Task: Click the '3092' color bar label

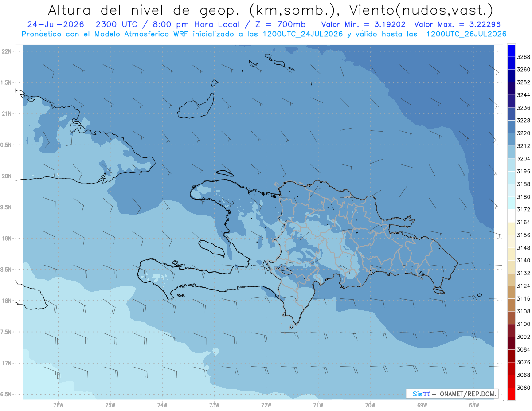Action: point(524,337)
